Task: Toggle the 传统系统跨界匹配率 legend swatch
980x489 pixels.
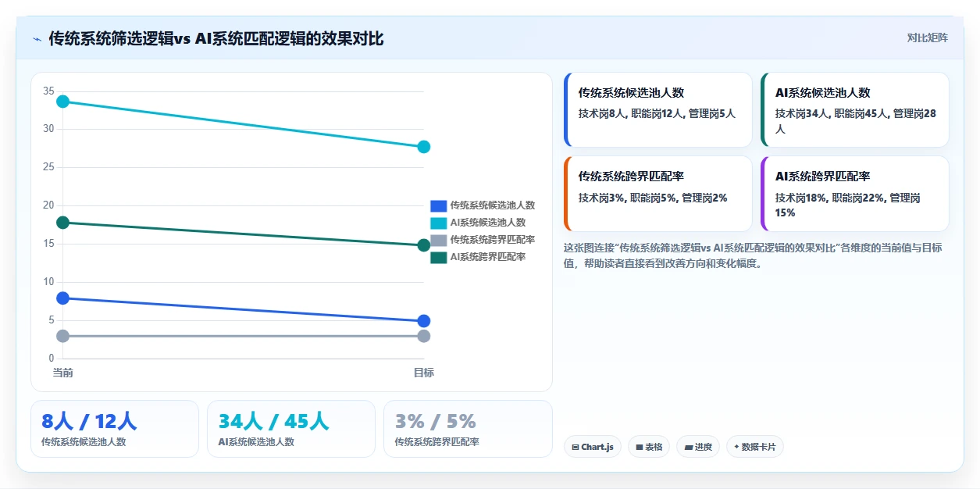Action: (438, 240)
